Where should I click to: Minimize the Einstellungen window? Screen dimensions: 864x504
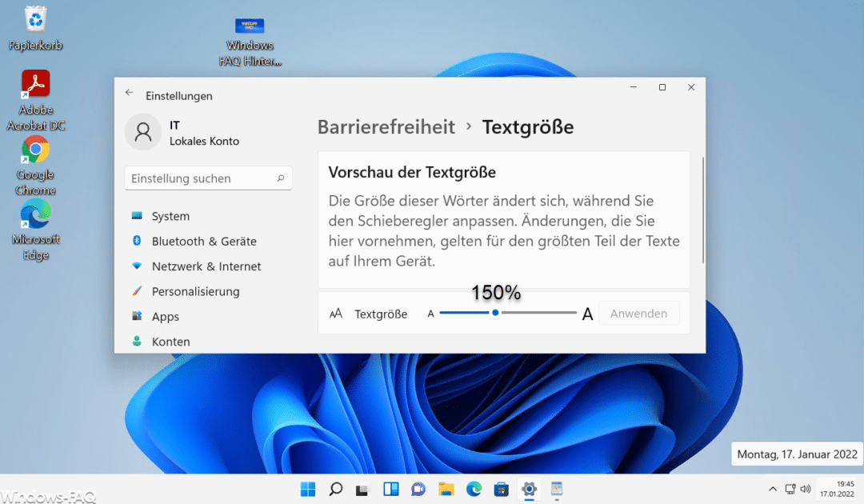pos(634,87)
